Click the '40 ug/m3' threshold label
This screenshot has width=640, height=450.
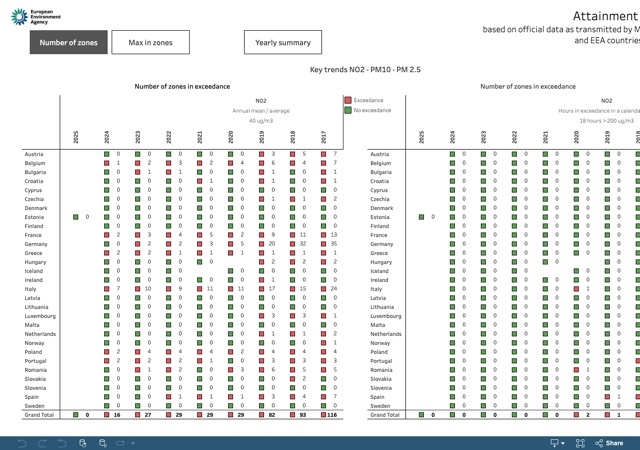pyautogui.click(x=261, y=120)
